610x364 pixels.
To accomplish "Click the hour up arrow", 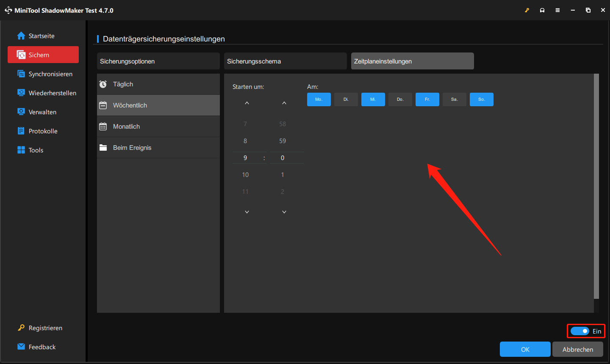I will pos(247,103).
